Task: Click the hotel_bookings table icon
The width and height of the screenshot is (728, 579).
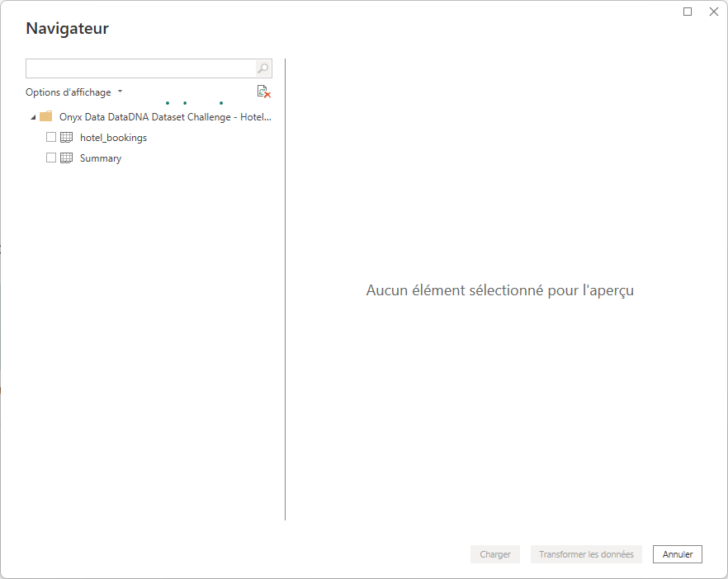Action: (x=66, y=137)
